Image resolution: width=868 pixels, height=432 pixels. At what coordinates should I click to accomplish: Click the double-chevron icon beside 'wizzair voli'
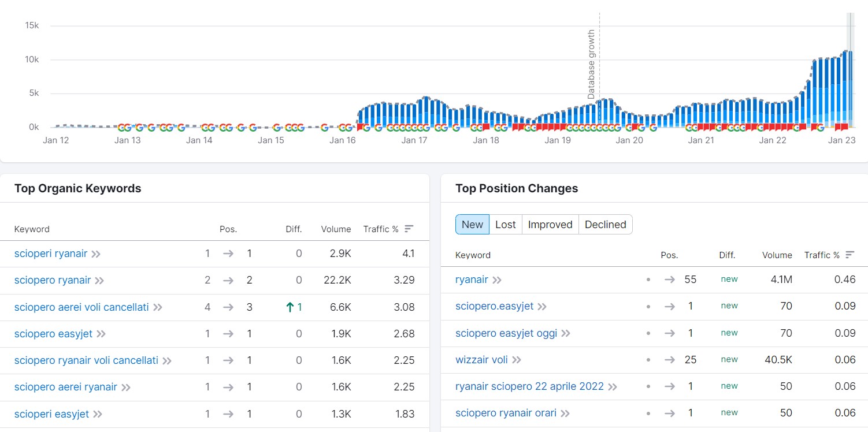coord(517,360)
